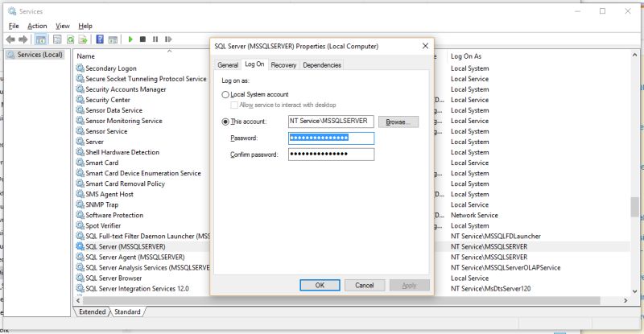Restart service with restart toolbar icon
Image resolution: width=644 pixels, height=334 pixels.
point(168,39)
